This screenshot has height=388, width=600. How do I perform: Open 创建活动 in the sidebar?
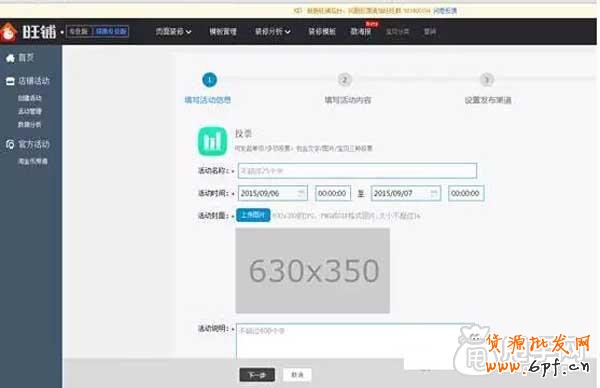tap(29, 98)
